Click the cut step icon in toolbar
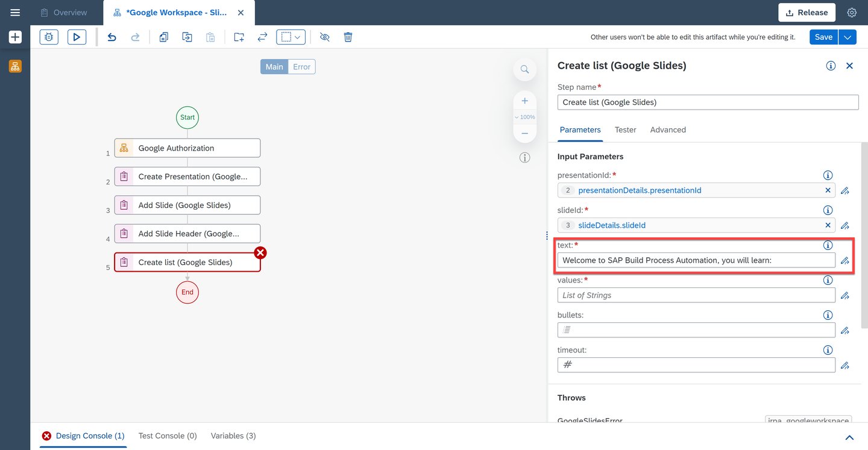The width and height of the screenshot is (868, 450). coord(187,37)
